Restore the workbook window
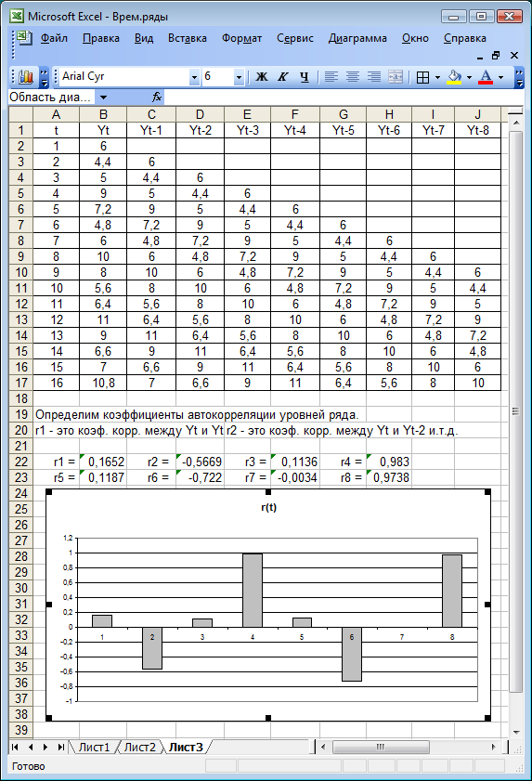 click(496, 56)
